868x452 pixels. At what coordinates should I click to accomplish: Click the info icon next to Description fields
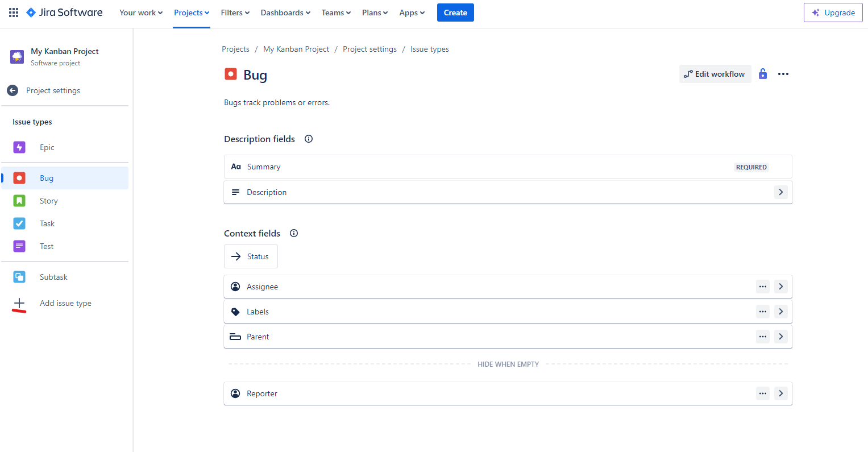pyautogui.click(x=309, y=139)
